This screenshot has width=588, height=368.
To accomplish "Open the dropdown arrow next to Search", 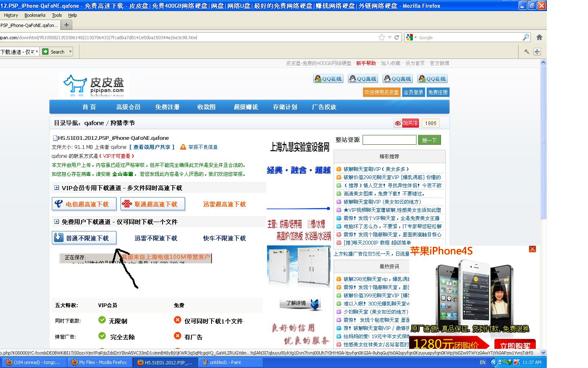I will click(x=70, y=52).
